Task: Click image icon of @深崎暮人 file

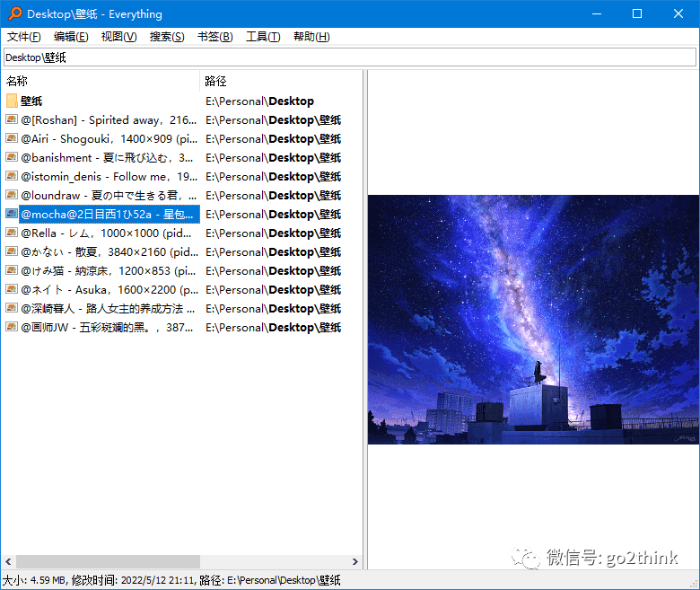Action: (12, 308)
